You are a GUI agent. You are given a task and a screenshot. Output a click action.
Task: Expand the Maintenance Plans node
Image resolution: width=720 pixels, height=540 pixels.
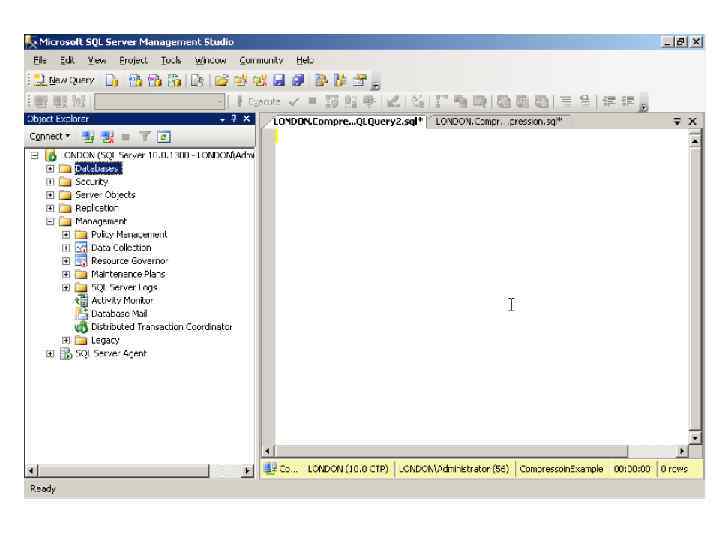[x=66, y=274]
